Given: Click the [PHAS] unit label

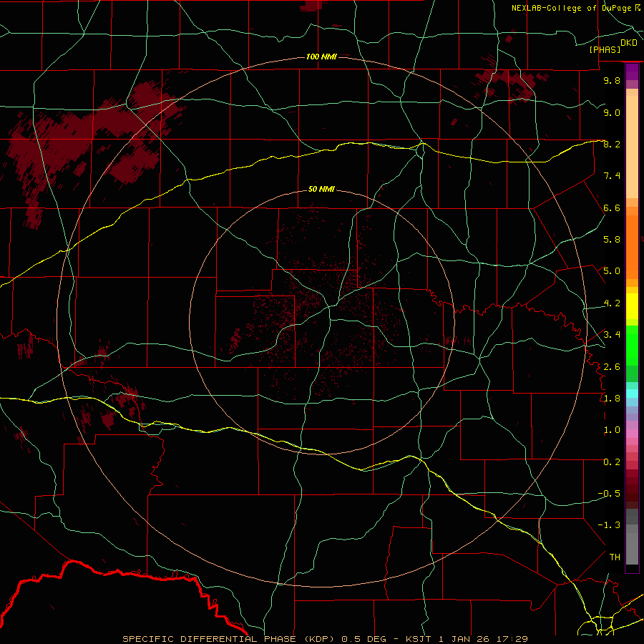Looking at the screenshot, I should click(x=605, y=50).
